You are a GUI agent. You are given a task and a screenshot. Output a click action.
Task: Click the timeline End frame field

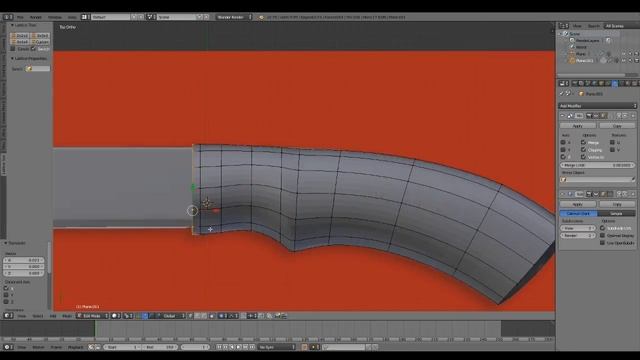(x=160, y=347)
